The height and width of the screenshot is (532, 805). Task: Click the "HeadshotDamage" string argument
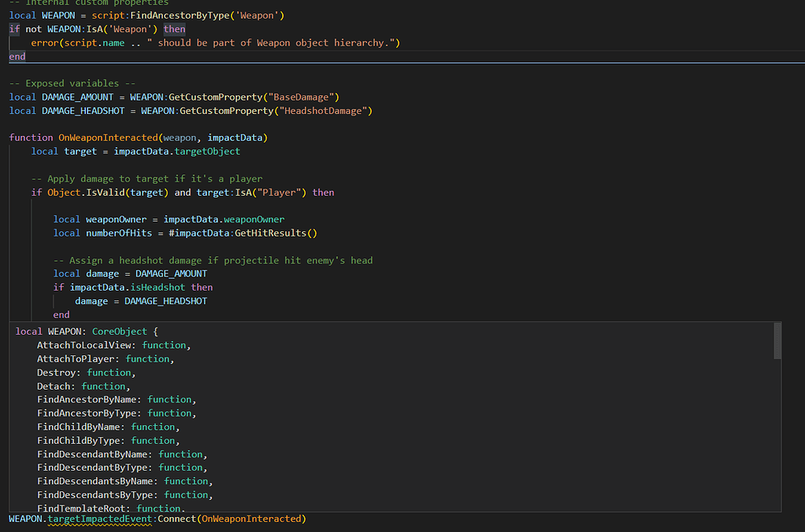pos(323,111)
